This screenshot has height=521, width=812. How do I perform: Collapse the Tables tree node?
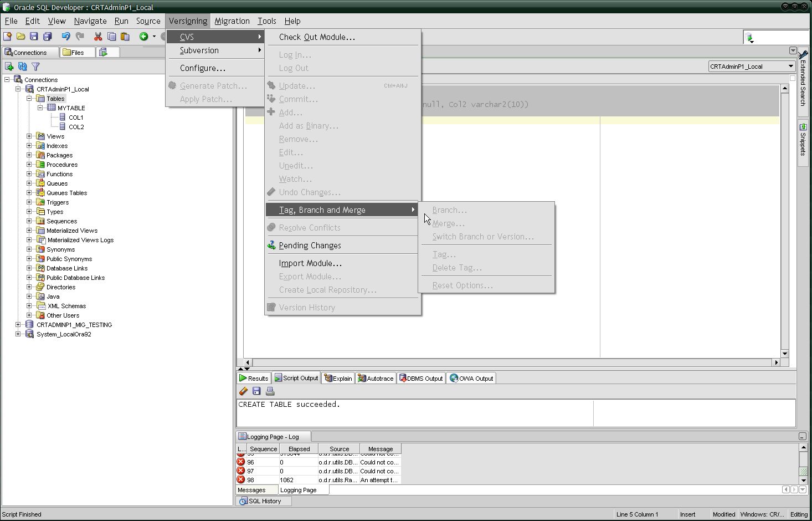[x=29, y=98]
